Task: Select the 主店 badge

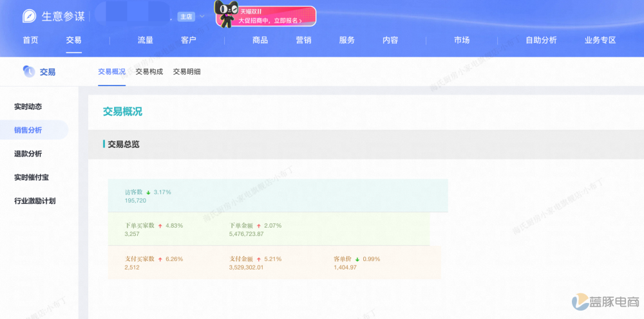Action: tap(187, 17)
